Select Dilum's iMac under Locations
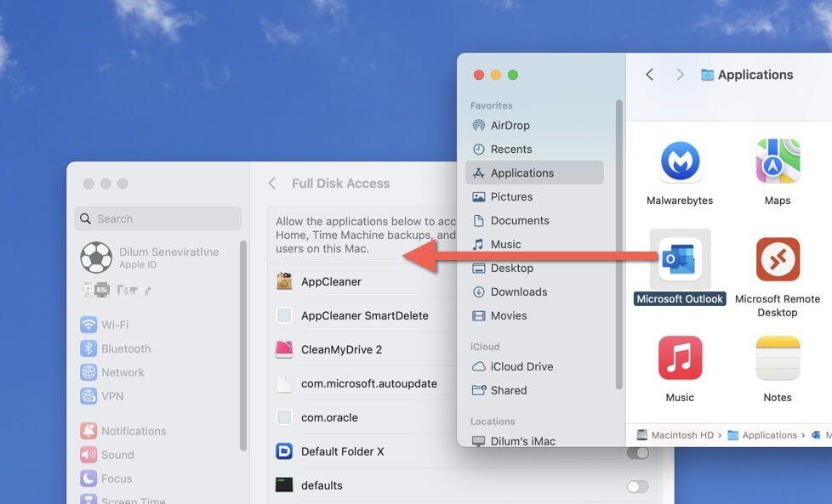Viewport: 832px width, 504px height. (513, 441)
